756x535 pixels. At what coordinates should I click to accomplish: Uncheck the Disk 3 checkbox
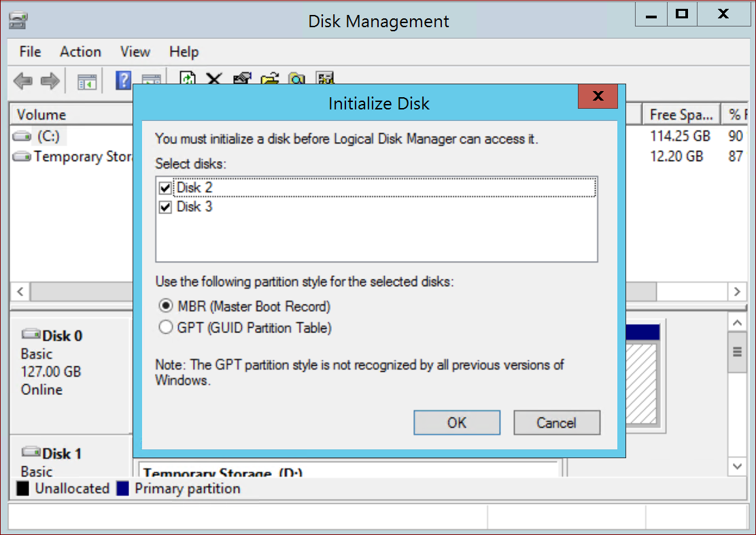pyautogui.click(x=165, y=207)
